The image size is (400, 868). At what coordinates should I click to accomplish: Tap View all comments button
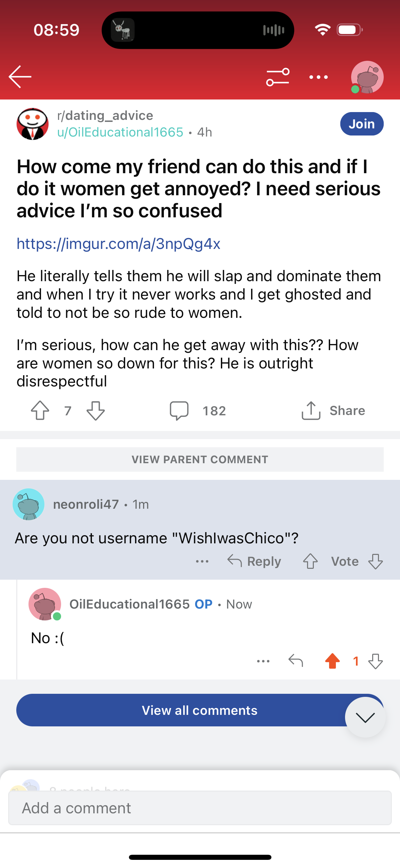[x=200, y=710]
